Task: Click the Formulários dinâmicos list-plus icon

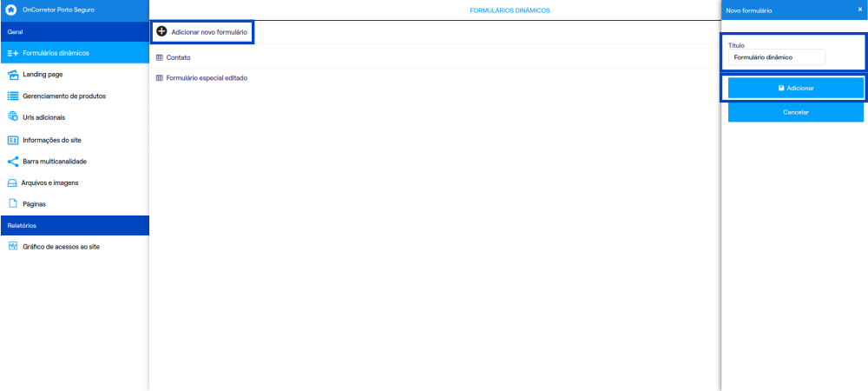Action: tap(13, 53)
